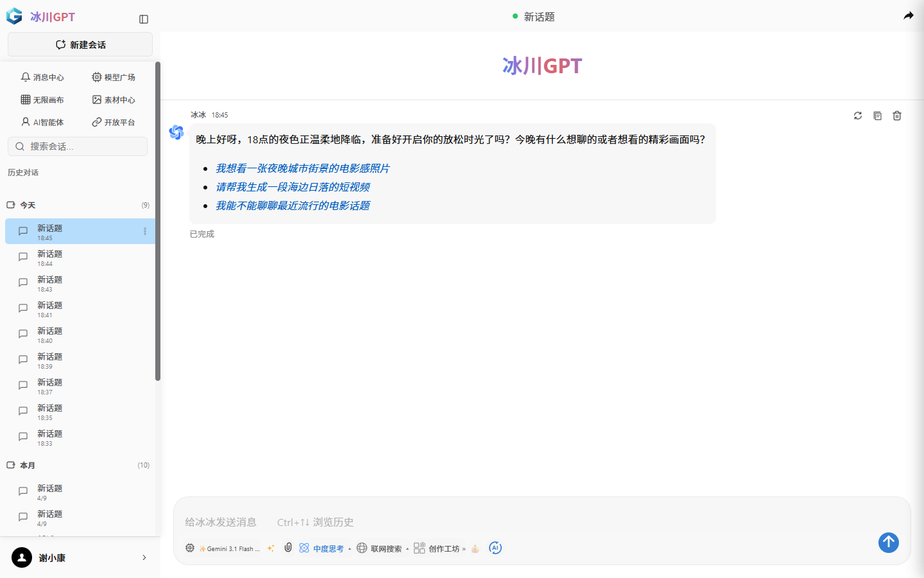This screenshot has width=924, height=578.
Task: Send the message with the arrow button
Action: pyautogui.click(x=889, y=543)
